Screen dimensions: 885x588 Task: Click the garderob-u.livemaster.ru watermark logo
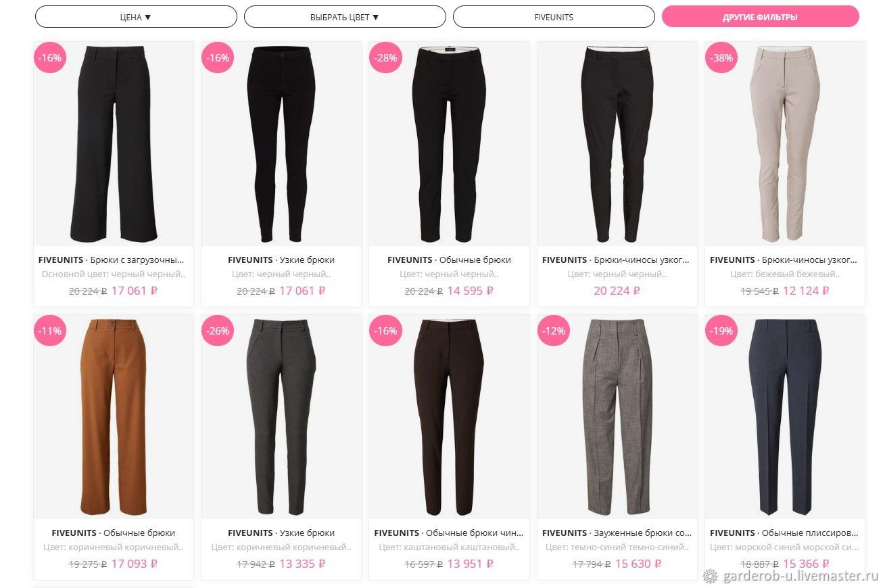(790, 576)
